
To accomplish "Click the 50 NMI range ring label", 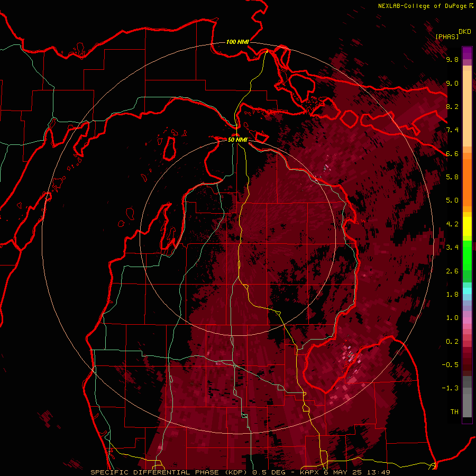I will (x=237, y=140).
